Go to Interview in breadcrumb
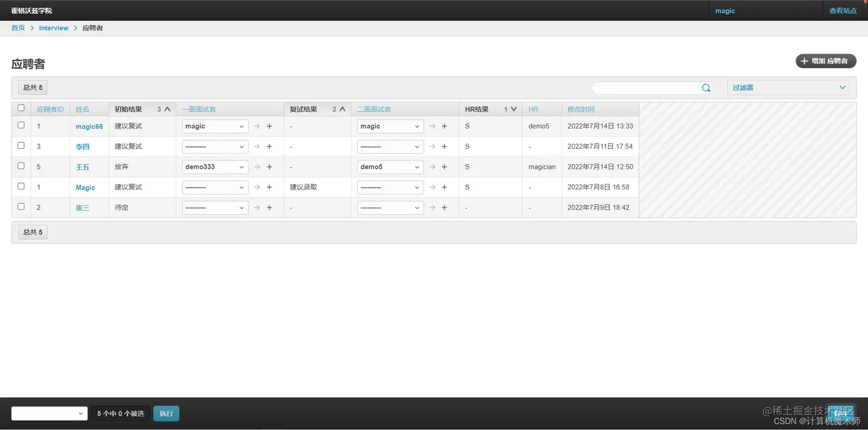868x430 pixels. pos(54,28)
